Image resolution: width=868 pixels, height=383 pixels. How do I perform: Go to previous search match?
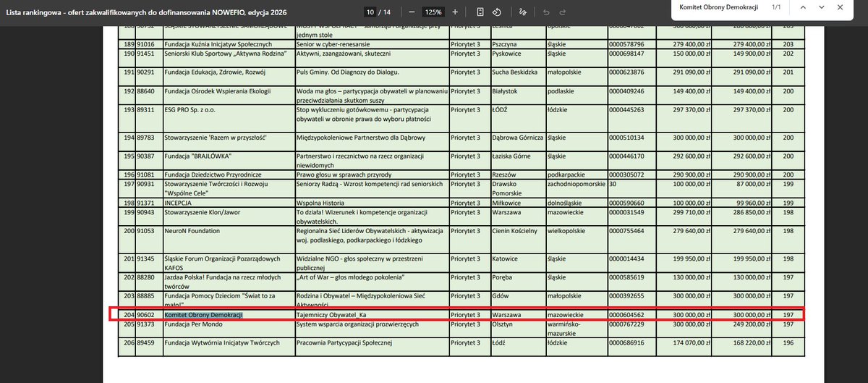(x=803, y=7)
